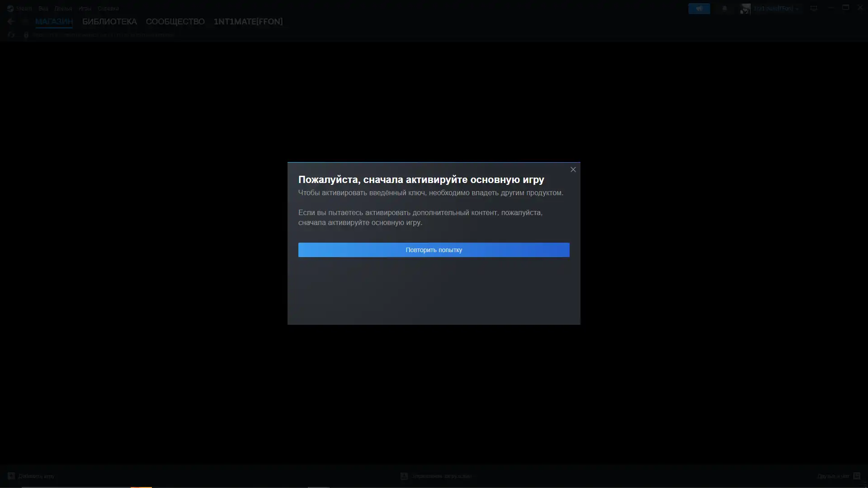The image size is (868, 488).
Task: Click the line 'Чтобы активировать введённый ключ'
Action: click(x=430, y=193)
